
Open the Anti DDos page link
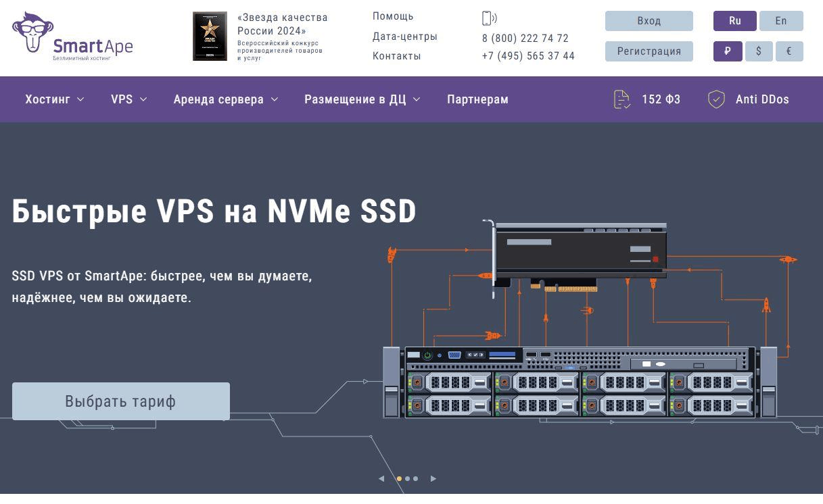tap(762, 99)
